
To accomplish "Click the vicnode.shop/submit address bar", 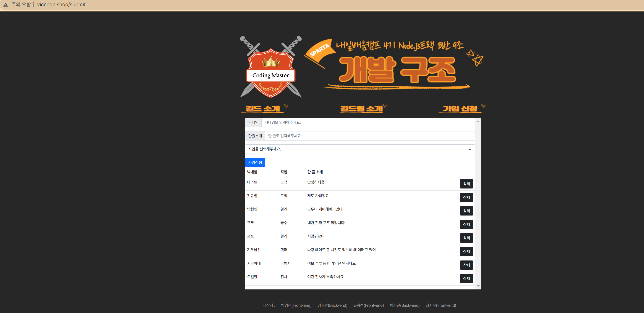I will click(61, 5).
